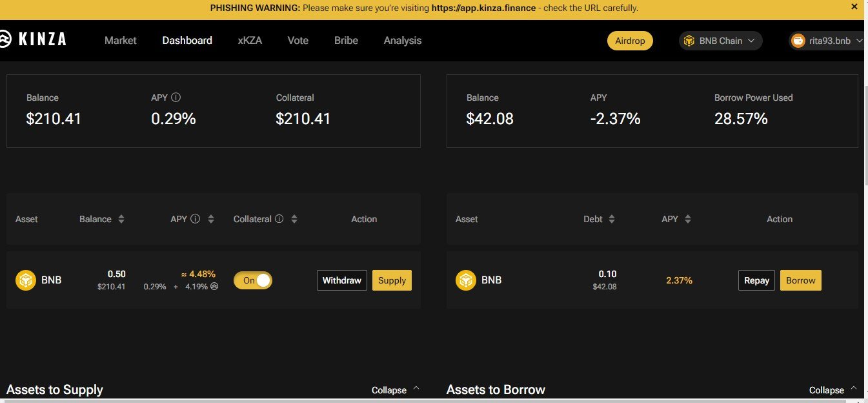Screen dimensions: 868x403
Task: Click the Airdrop button
Action: [x=630, y=41]
